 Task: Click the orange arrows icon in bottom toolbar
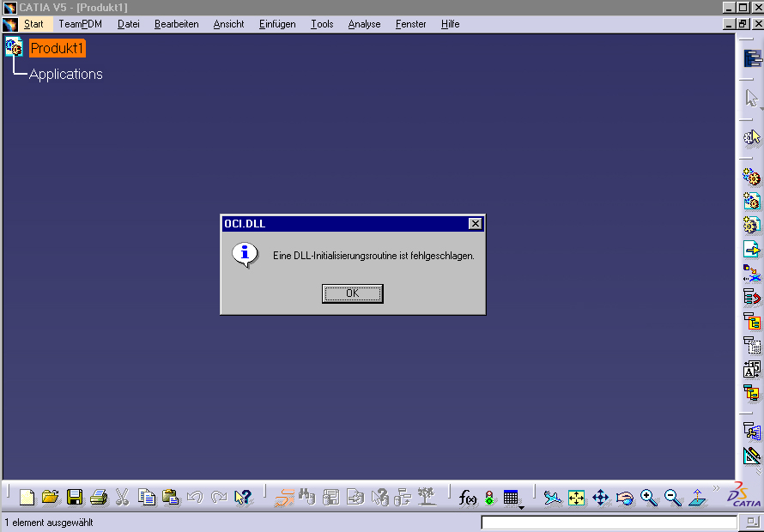(x=283, y=498)
